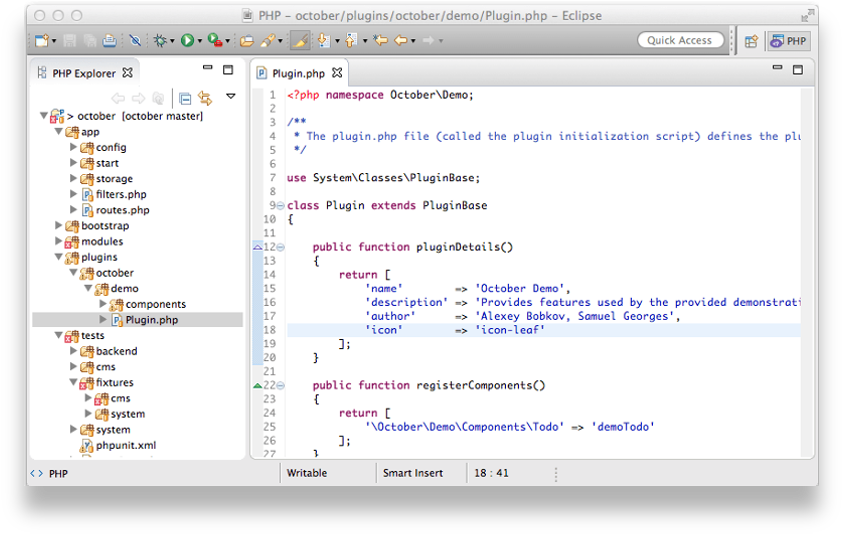Expand the components folder

click(x=103, y=304)
